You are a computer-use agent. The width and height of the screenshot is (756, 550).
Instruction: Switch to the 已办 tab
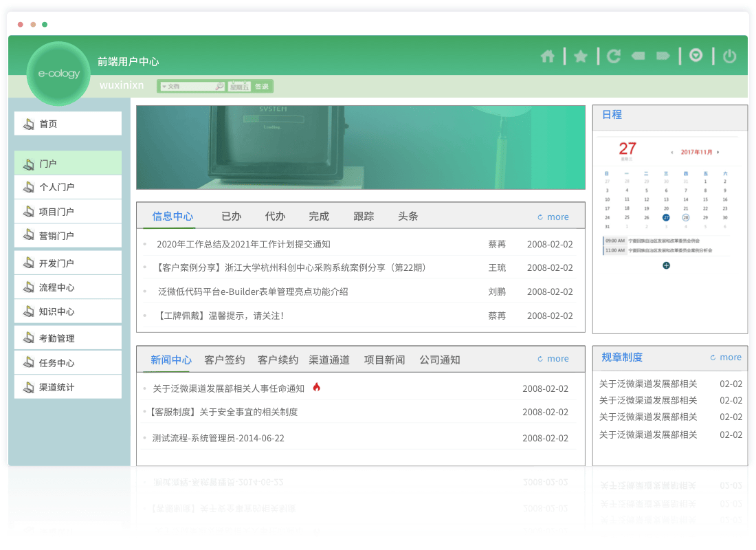231,216
